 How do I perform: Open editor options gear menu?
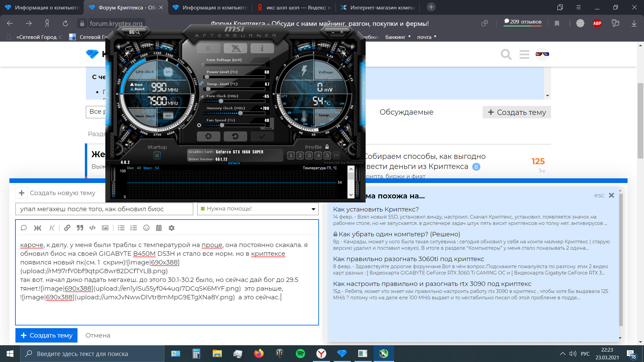coord(171,228)
